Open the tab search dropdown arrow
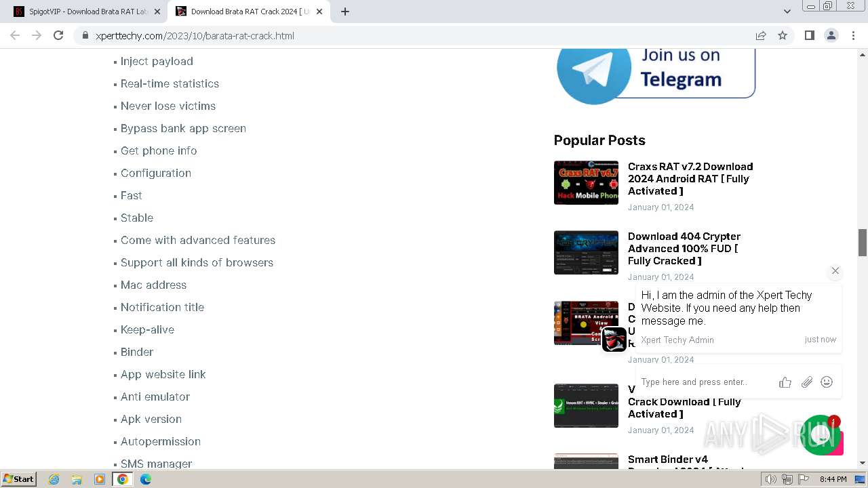Screen dimensions: 868x488 pos(787,12)
